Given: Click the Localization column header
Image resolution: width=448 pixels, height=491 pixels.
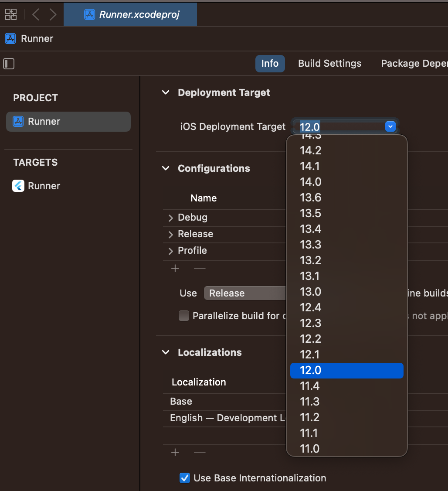Looking at the screenshot, I should (x=199, y=382).
